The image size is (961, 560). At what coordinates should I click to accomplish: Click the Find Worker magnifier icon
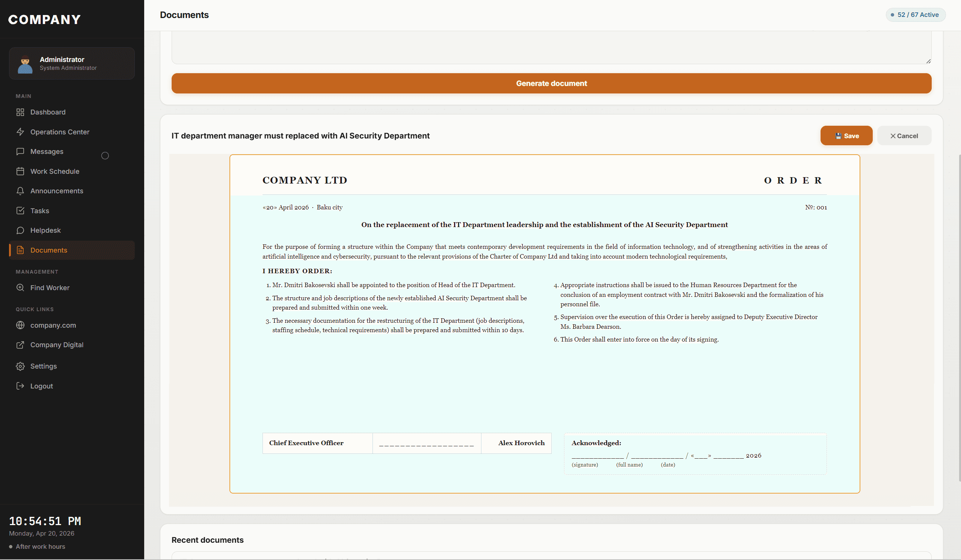pyautogui.click(x=21, y=288)
